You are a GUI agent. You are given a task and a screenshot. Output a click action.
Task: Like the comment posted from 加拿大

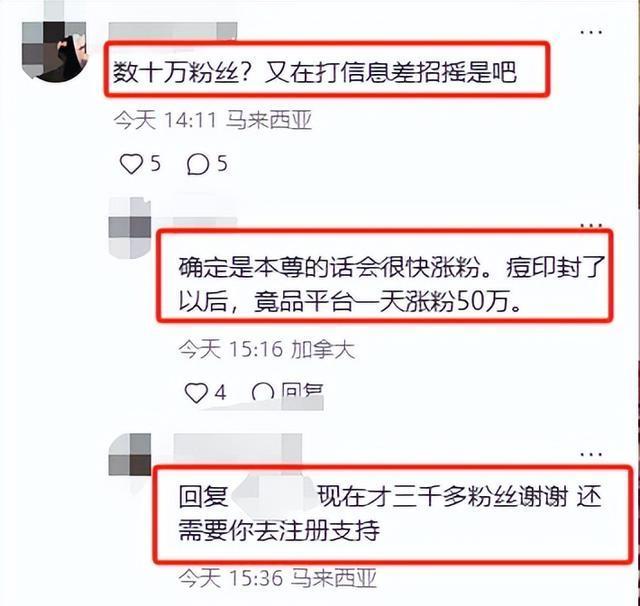tap(196, 393)
